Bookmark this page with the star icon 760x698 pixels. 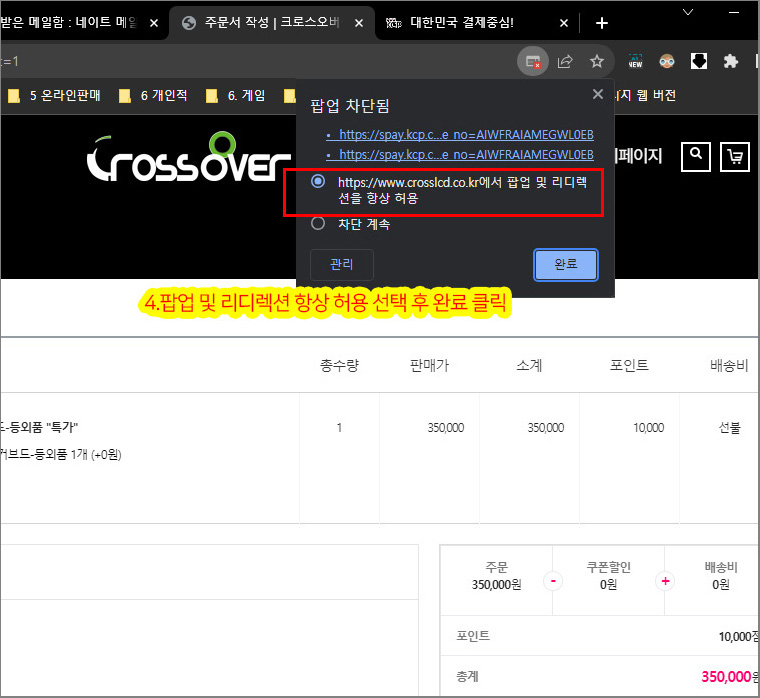pyautogui.click(x=597, y=61)
